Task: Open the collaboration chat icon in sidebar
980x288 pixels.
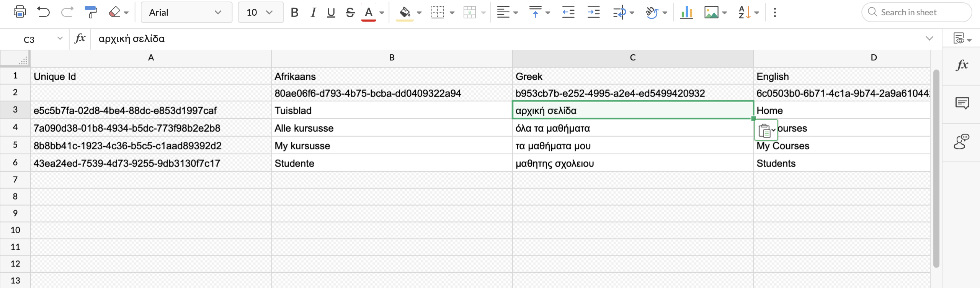Action: pyautogui.click(x=961, y=141)
